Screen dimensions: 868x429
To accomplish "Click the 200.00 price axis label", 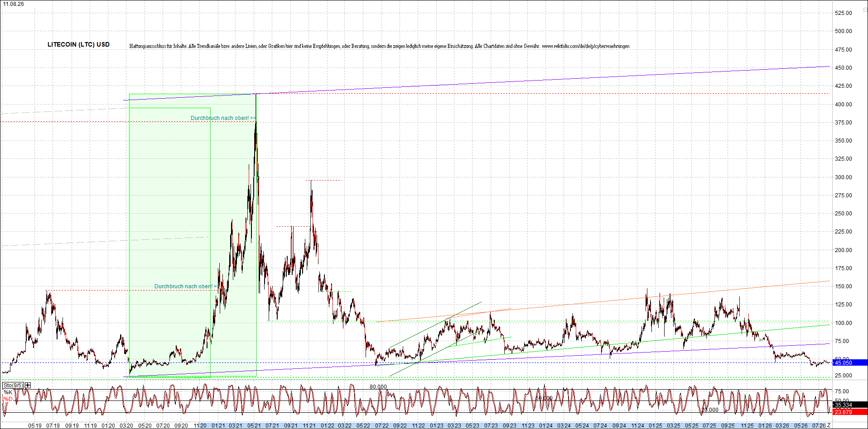I will click(844, 250).
